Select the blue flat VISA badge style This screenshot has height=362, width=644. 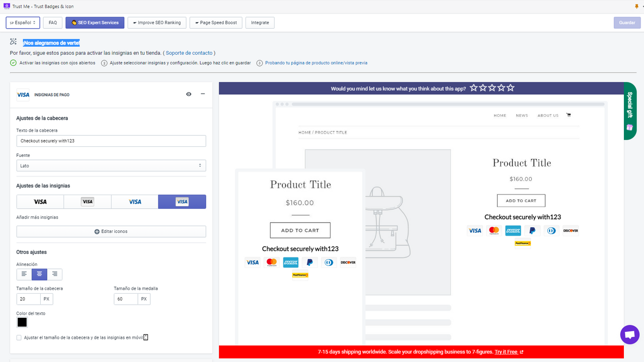pyautogui.click(x=135, y=202)
